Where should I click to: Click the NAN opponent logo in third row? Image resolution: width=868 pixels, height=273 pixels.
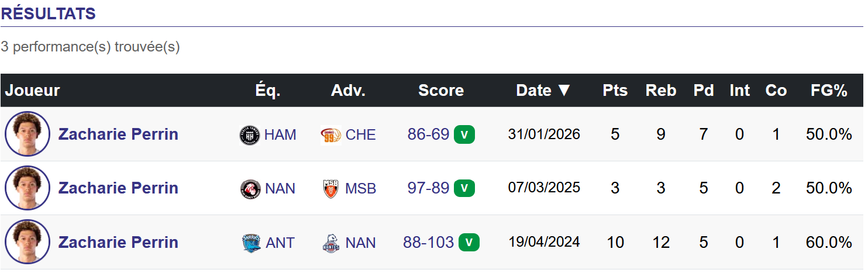pos(331,243)
